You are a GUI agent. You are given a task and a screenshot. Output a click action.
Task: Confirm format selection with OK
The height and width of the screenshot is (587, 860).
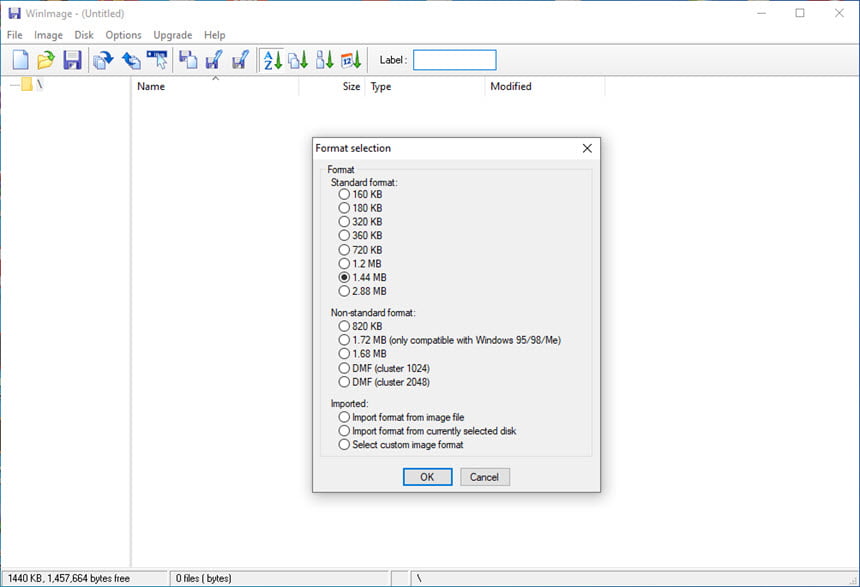pyautogui.click(x=427, y=477)
